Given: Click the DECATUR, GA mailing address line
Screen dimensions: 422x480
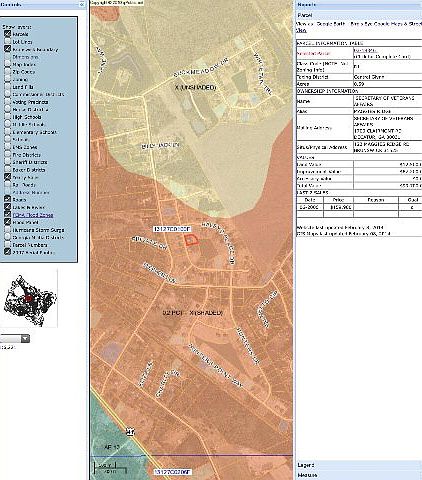Looking at the screenshot, I should point(377,137).
